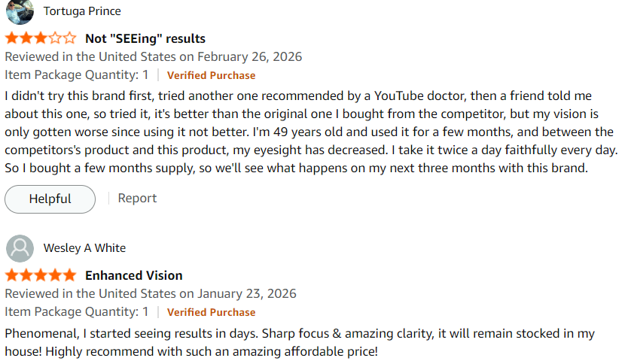Click Item Package Quantity under Tortuga Prince's review
Image resolution: width=625 pixels, height=364 pixels.
coord(77,75)
